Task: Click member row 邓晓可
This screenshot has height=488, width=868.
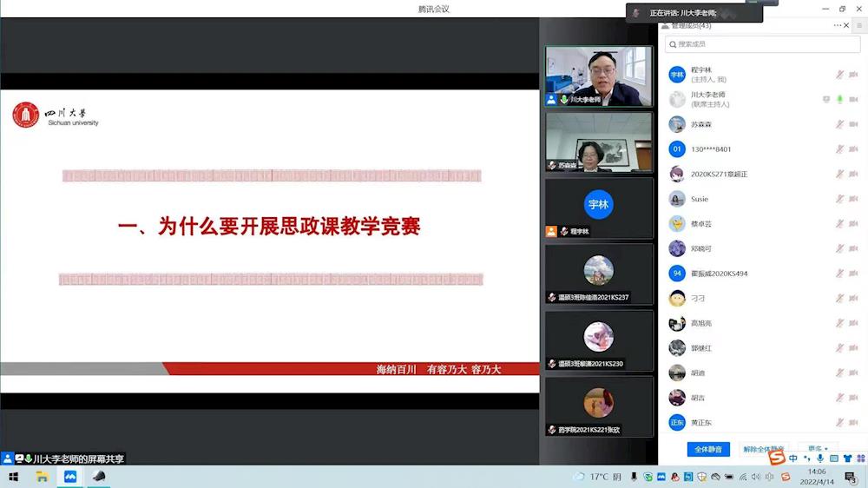Action: tap(762, 248)
